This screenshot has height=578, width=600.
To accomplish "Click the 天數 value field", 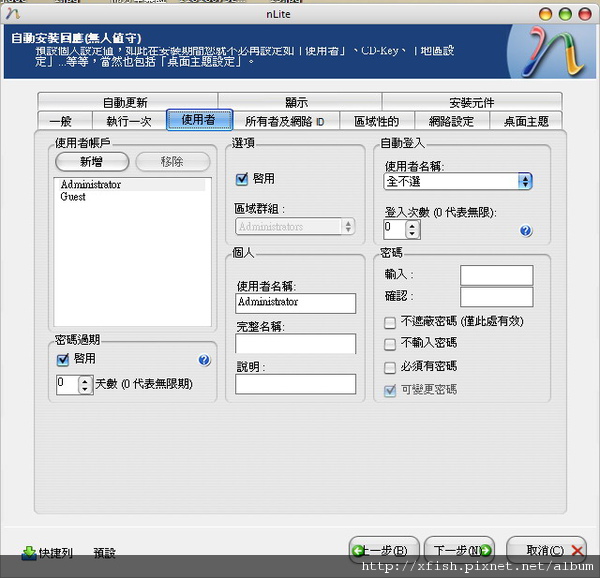I will coord(67,385).
